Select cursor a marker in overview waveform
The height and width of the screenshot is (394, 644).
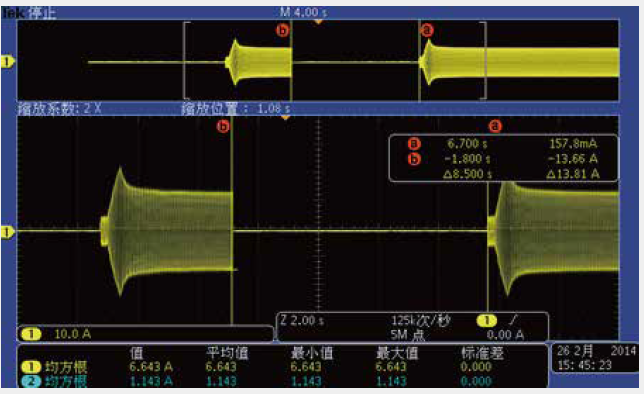pyautogui.click(x=427, y=30)
